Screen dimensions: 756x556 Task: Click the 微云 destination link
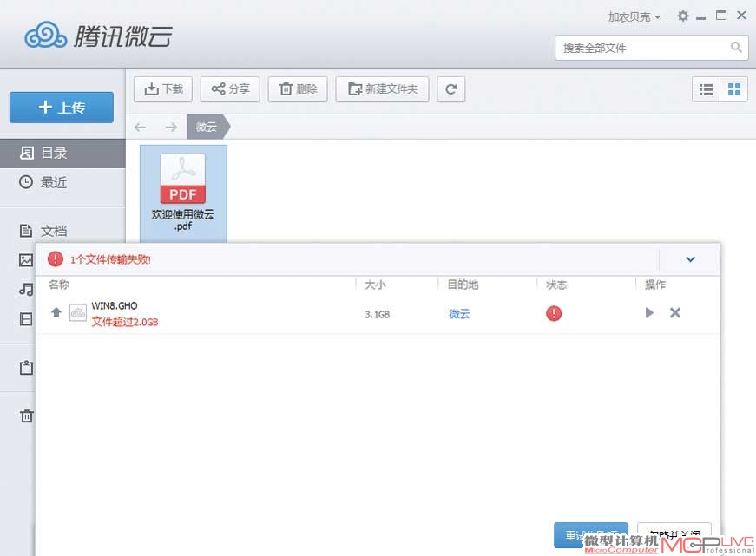[x=459, y=314]
